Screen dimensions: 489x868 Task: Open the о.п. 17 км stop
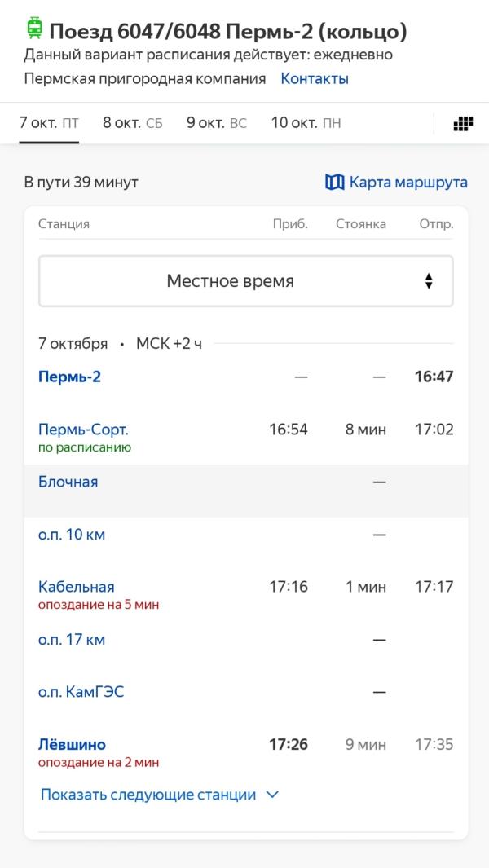tap(72, 640)
